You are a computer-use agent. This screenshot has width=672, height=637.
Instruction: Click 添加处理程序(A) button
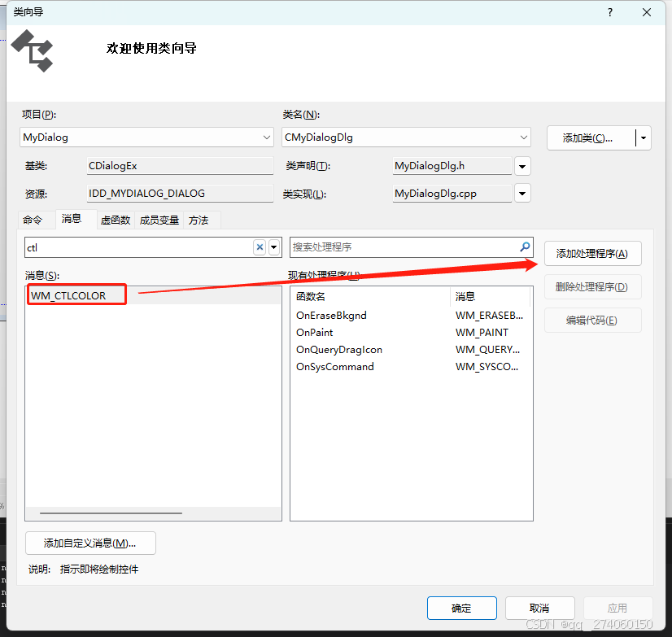point(593,253)
